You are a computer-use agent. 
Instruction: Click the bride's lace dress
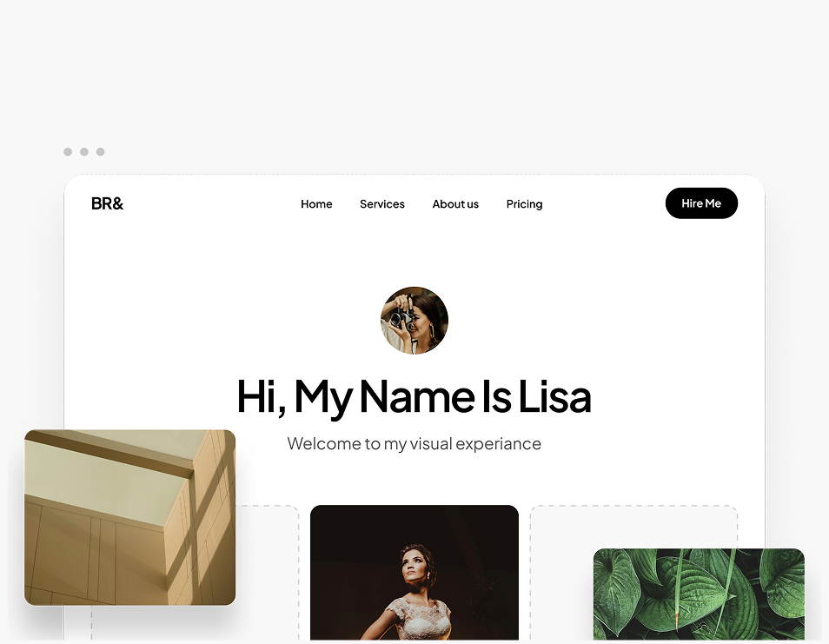point(418,616)
